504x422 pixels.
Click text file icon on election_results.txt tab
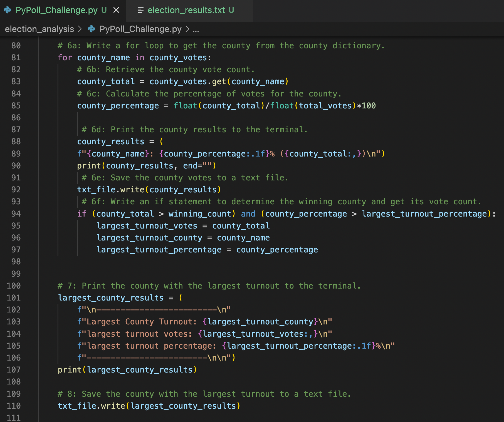[x=141, y=10]
